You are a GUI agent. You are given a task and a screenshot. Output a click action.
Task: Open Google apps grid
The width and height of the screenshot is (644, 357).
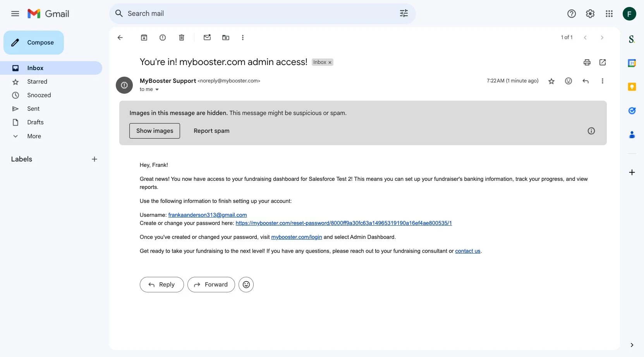[609, 14]
